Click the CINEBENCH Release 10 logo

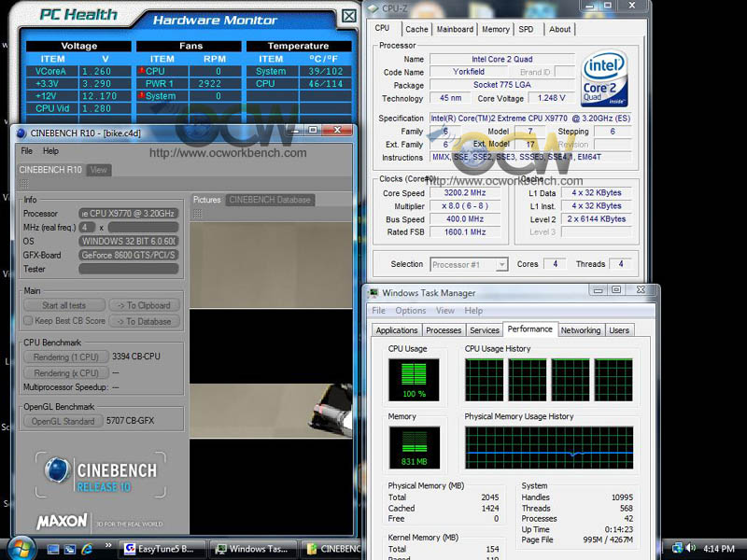tap(101, 474)
